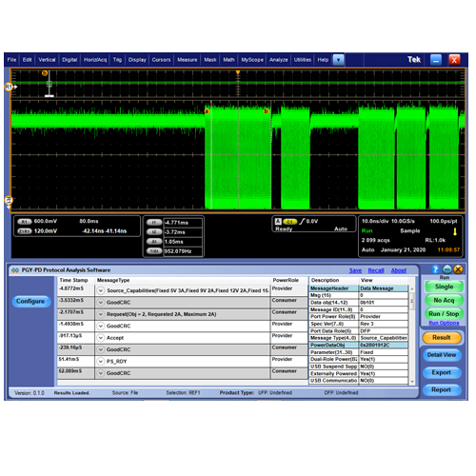Expand the GoodCRC row at -3.5332mS
Image resolution: width=476 pixels, height=476 pixels.
(101, 303)
